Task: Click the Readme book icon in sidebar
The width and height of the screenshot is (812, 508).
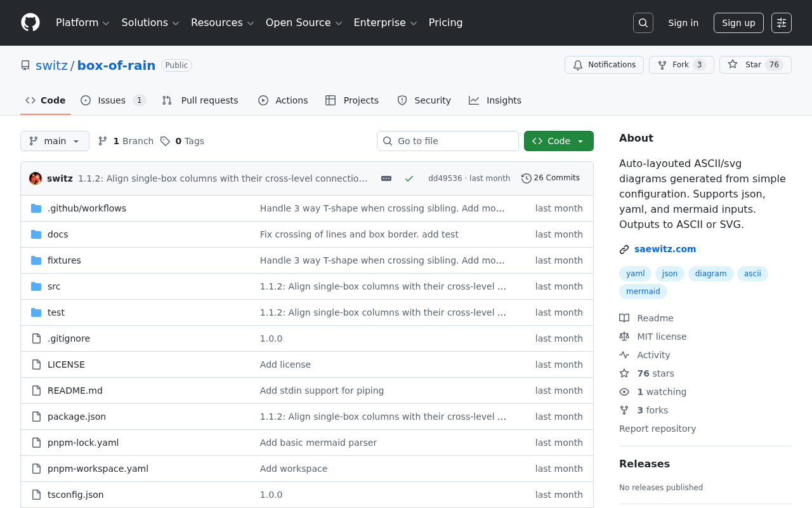Action: tap(624, 317)
